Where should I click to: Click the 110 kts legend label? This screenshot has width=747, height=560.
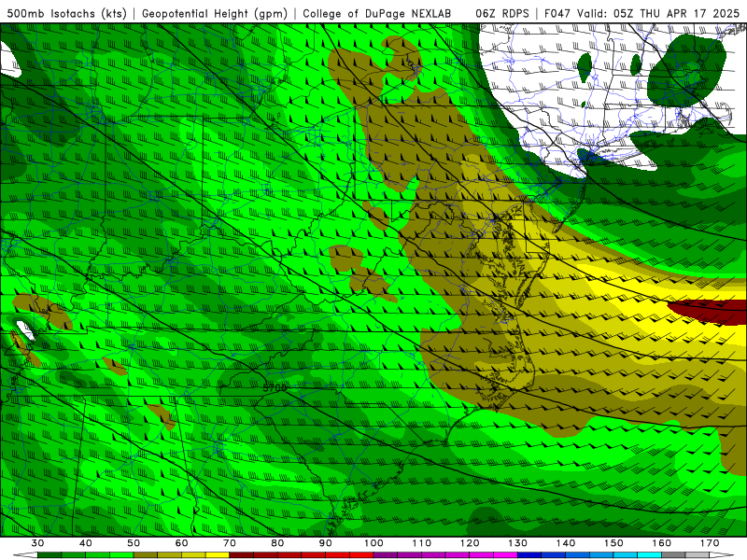coord(422,543)
